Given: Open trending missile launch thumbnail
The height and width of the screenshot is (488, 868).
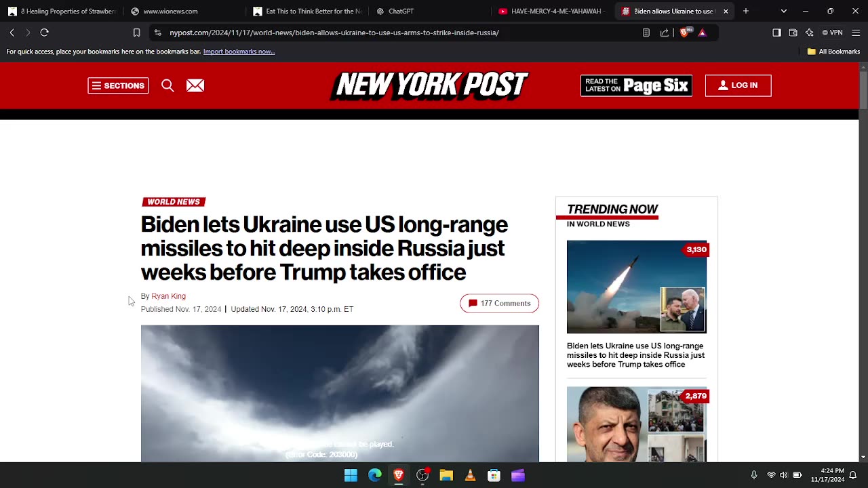Looking at the screenshot, I should tap(636, 287).
